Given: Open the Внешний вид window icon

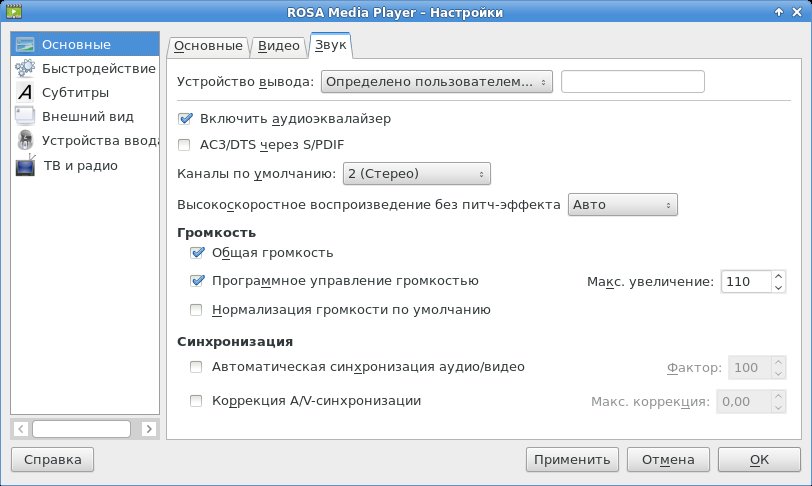Looking at the screenshot, I should pyautogui.click(x=25, y=116).
